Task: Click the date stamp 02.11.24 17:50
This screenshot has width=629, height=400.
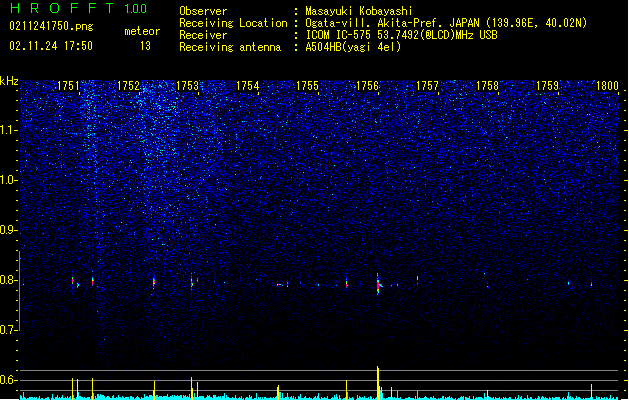Action: [51, 46]
